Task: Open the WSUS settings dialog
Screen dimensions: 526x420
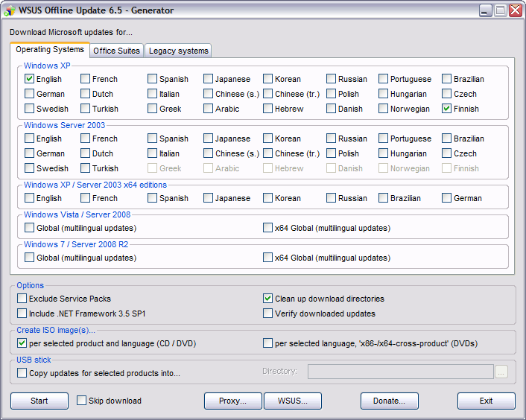Action: pos(293,401)
